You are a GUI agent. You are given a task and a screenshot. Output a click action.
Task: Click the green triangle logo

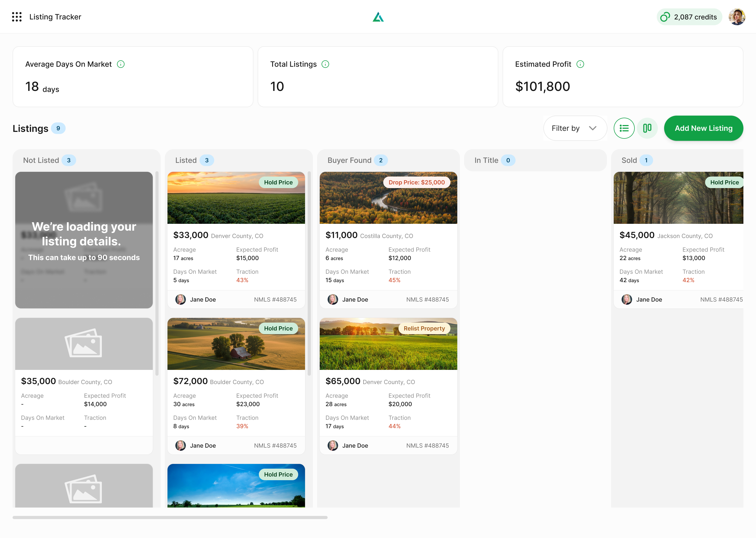(x=378, y=17)
